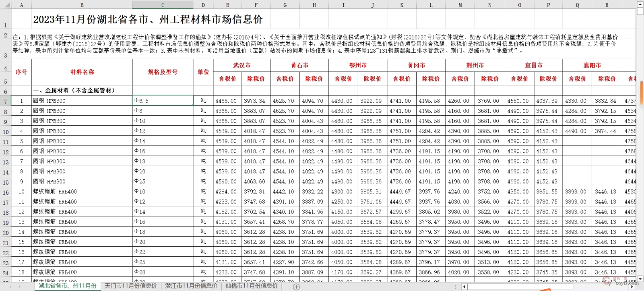Open the 湖北省各市、州11月份 sheet tab
The height and width of the screenshot is (291, 644).
(x=67, y=286)
